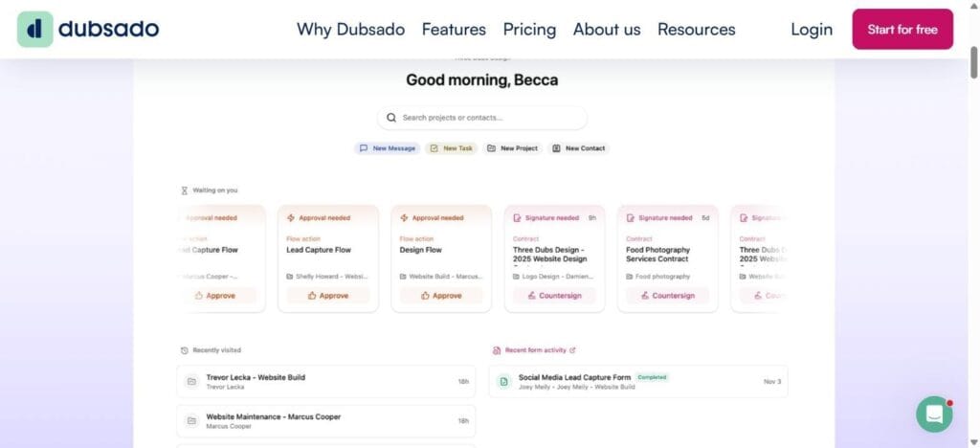Click the Recent form activity form icon

497,350
